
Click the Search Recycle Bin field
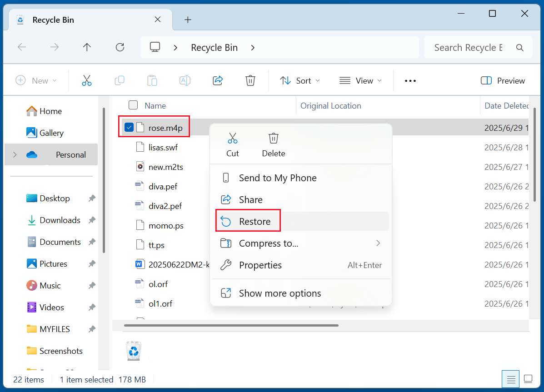coord(468,47)
